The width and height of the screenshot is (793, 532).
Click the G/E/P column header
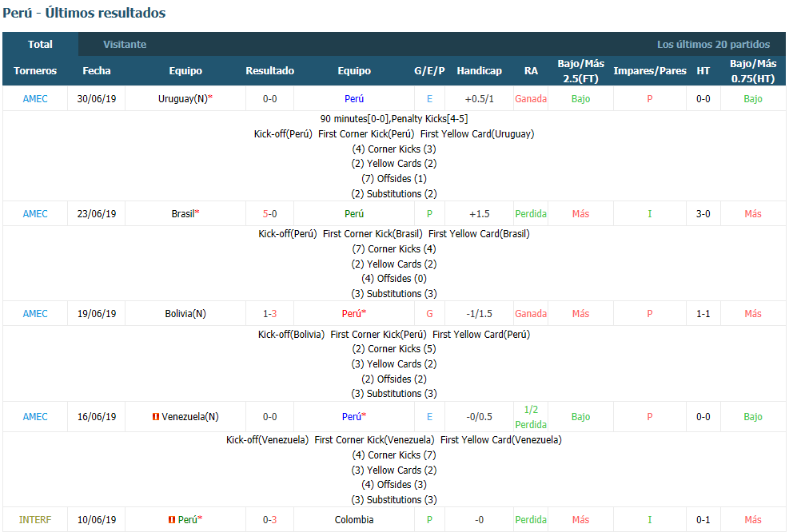click(429, 71)
